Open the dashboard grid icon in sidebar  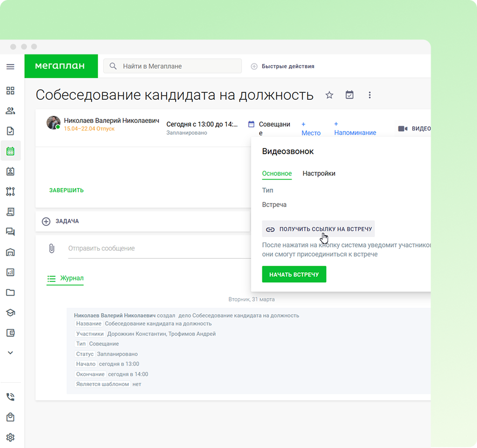pyautogui.click(x=10, y=91)
